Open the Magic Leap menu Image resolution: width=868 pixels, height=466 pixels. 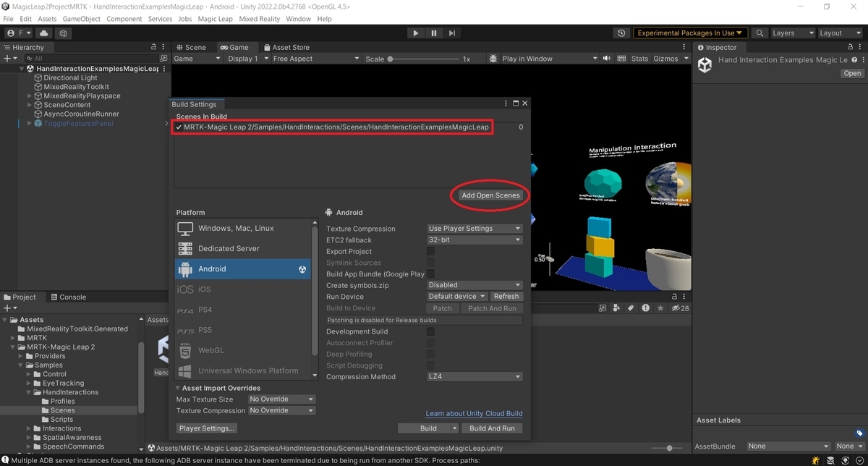pos(216,19)
